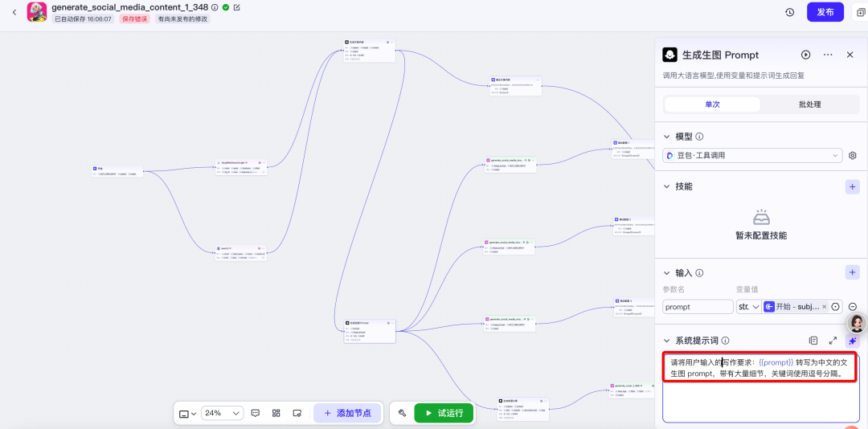Open the 24% zoom level dropdown
Screen dimensions: 868x429
coord(222,413)
